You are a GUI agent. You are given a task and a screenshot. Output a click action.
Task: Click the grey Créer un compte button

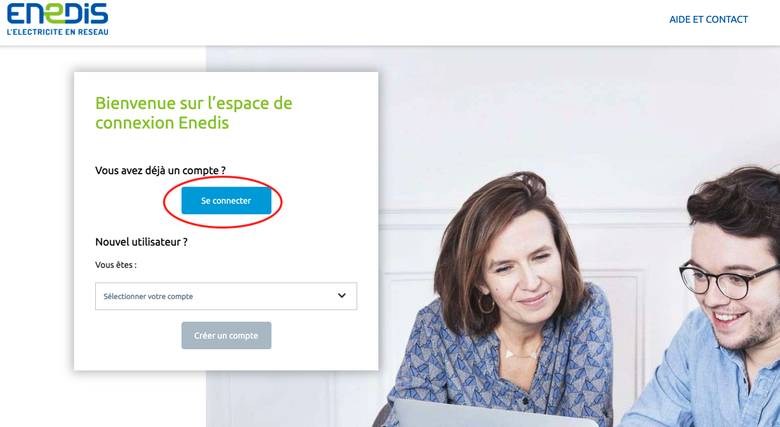point(226,335)
